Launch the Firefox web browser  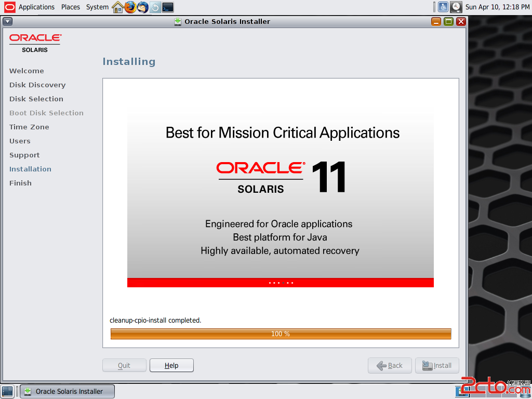pyautogui.click(x=130, y=7)
